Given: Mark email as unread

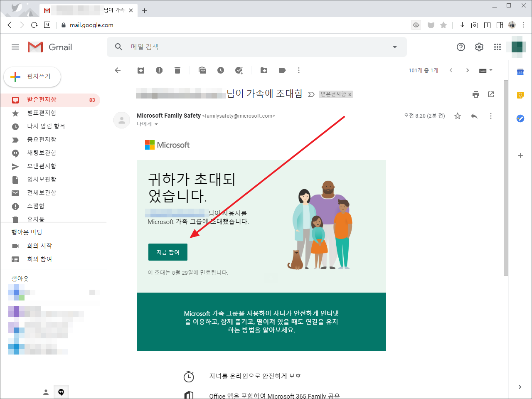Looking at the screenshot, I should click(202, 70).
